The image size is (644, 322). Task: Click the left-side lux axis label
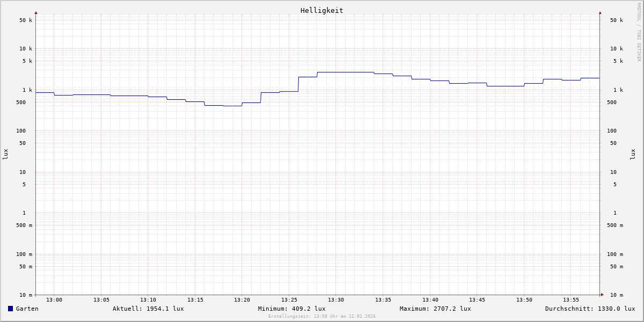[x=5, y=154]
